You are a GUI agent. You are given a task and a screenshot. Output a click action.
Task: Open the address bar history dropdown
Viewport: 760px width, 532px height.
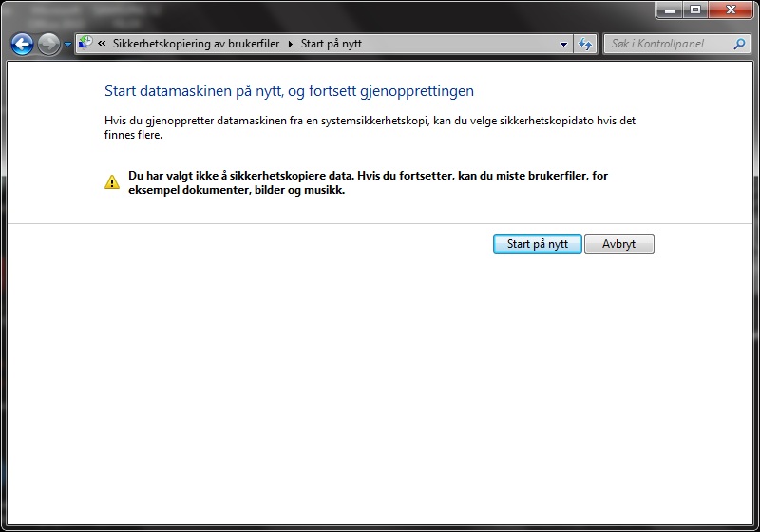point(563,44)
